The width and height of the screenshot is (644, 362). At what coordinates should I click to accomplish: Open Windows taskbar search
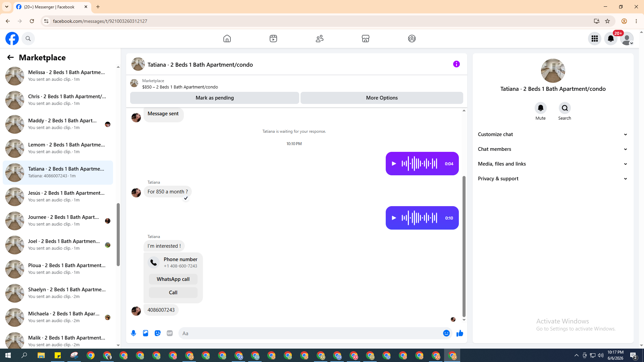(24, 355)
